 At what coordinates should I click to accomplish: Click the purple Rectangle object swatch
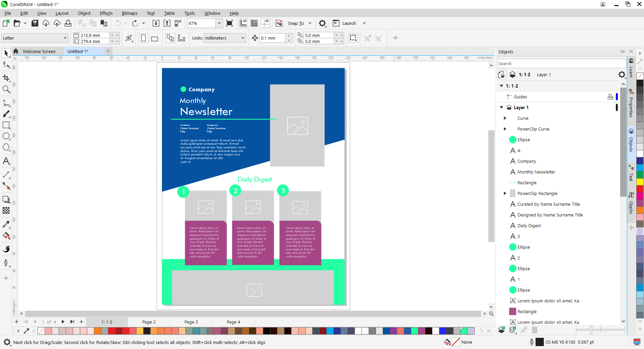click(x=513, y=311)
